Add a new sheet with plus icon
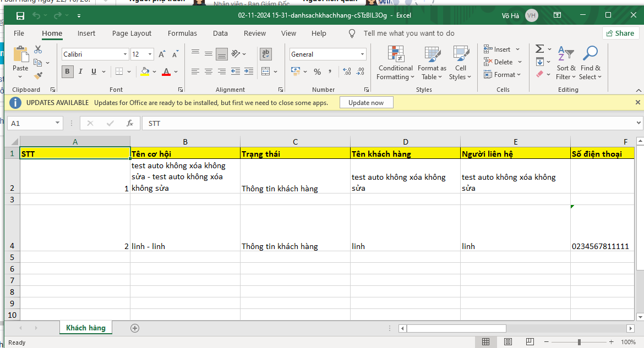The width and height of the screenshot is (644, 348). click(135, 328)
